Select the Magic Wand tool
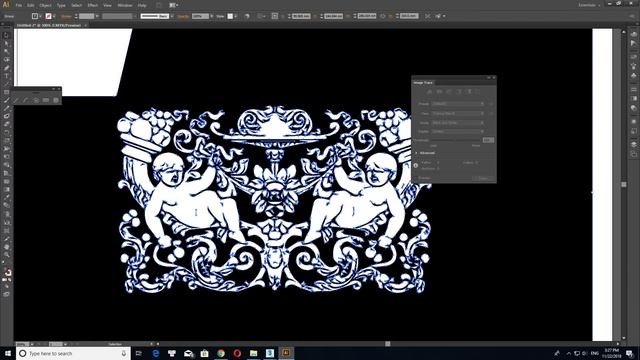640x360 pixels. click(6, 51)
